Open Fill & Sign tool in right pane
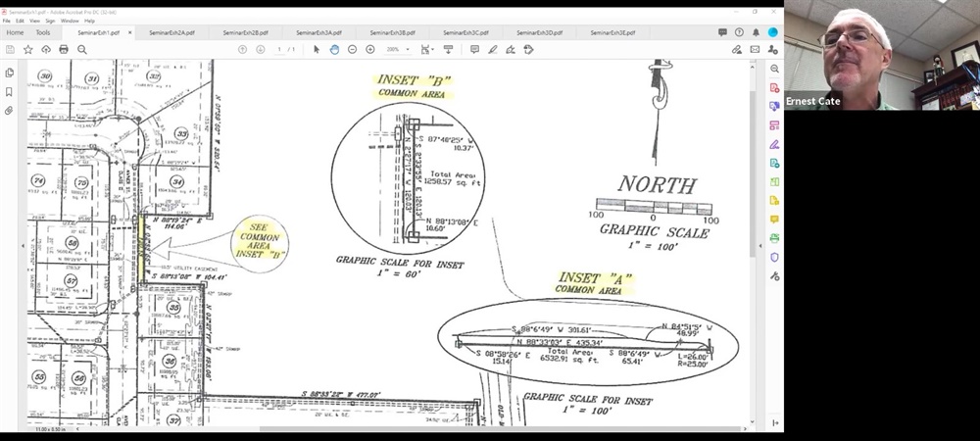This screenshot has height=441, width=980. [x=774, y=144]
